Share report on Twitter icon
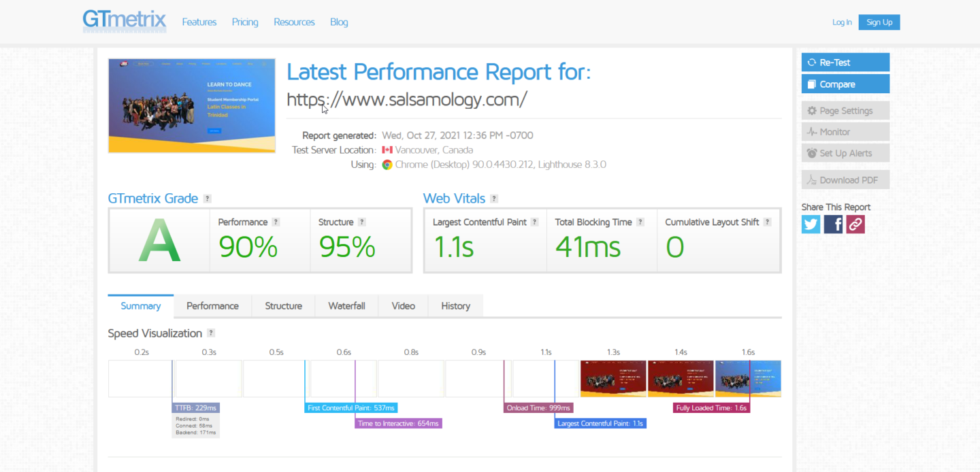This screenshot has width=980, height=472. [x=811, y=224]
